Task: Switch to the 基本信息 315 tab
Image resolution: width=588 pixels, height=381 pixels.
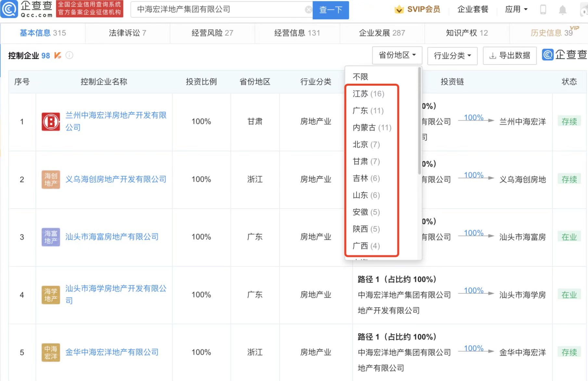Action: pyautogui.click(x=43, y=33)
